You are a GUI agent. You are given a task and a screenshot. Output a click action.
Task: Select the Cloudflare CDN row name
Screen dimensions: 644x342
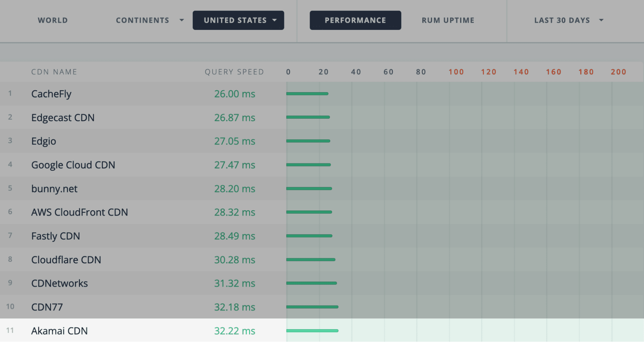tap(66, 260)
